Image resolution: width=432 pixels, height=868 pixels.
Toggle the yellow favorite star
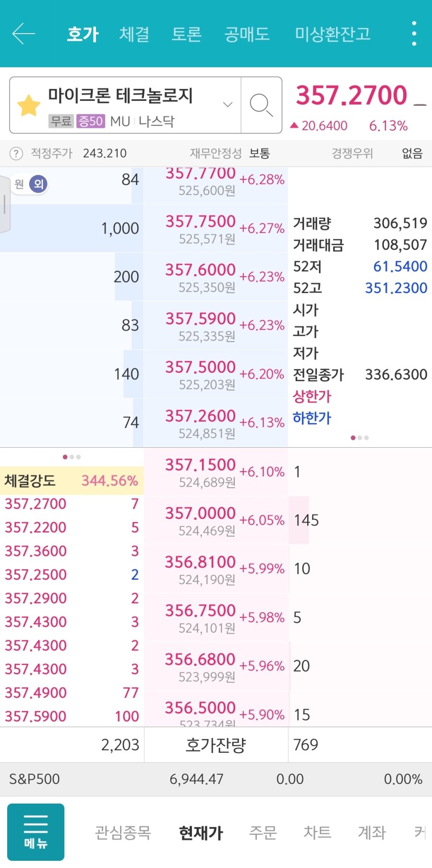tap(29, 105)
